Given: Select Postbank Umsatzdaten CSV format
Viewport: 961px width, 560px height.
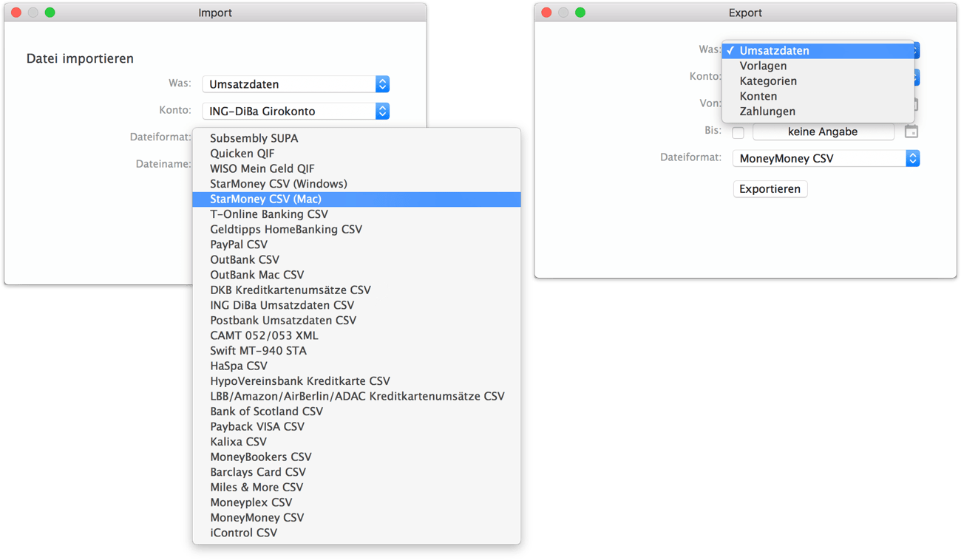Looking at the screenshot, I should 356,320.
